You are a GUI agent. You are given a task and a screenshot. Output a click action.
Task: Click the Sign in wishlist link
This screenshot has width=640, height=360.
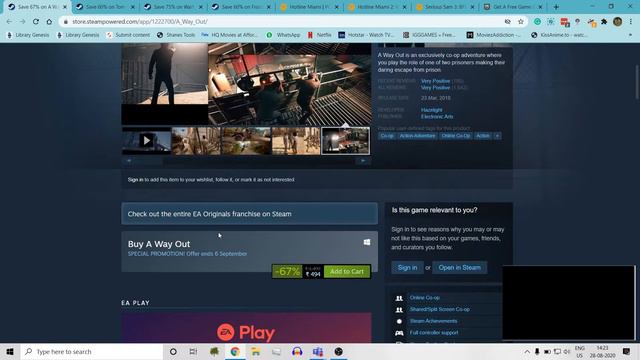coord(135,180)
